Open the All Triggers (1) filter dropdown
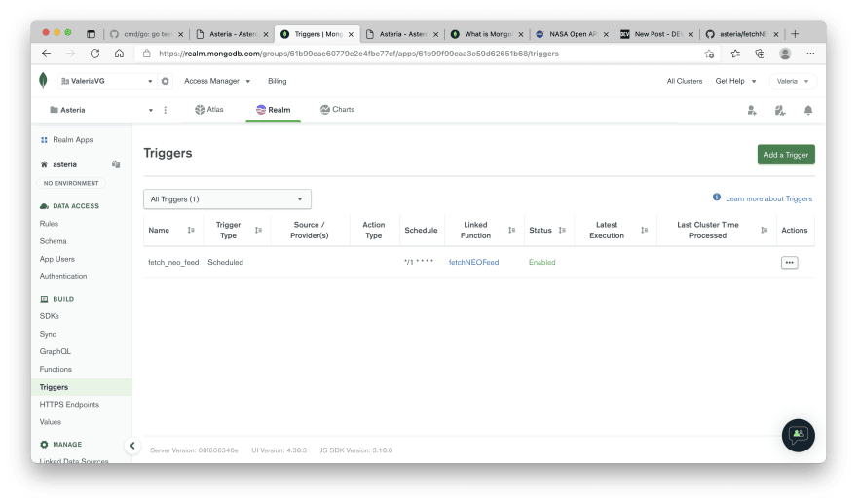The image size is (857, 504). pyautogui.click(x=227, y=199)
